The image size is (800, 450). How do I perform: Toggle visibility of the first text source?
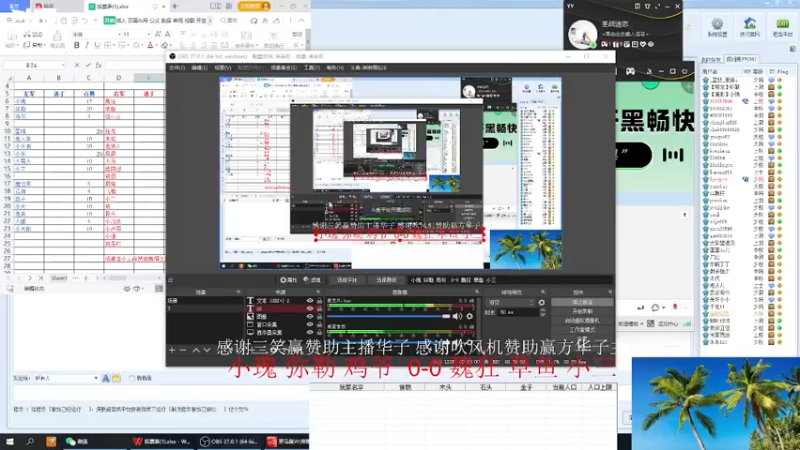point(310,301)
